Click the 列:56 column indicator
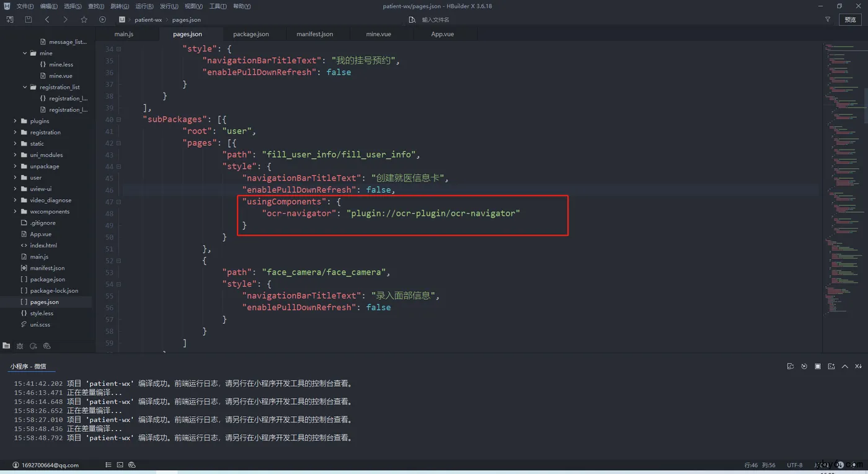The height and width of the screenshot is (474, 868). [x=769, y=465]
